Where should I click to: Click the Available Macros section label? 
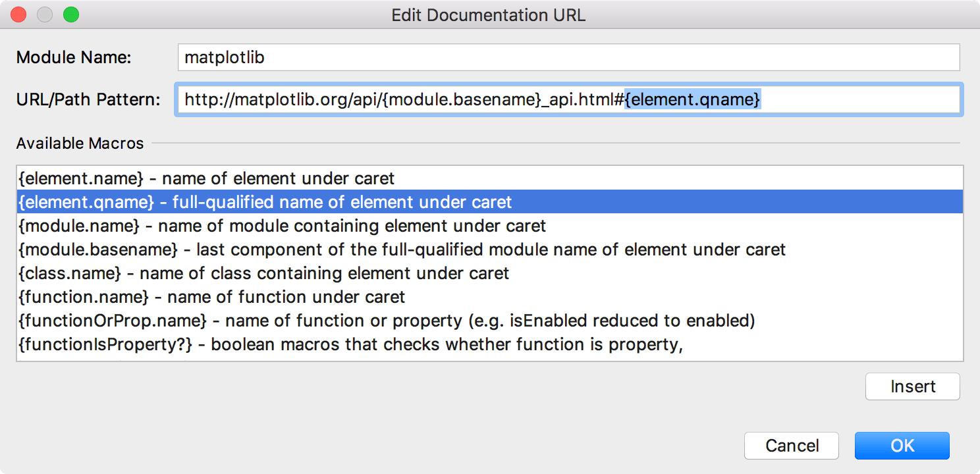79,143
